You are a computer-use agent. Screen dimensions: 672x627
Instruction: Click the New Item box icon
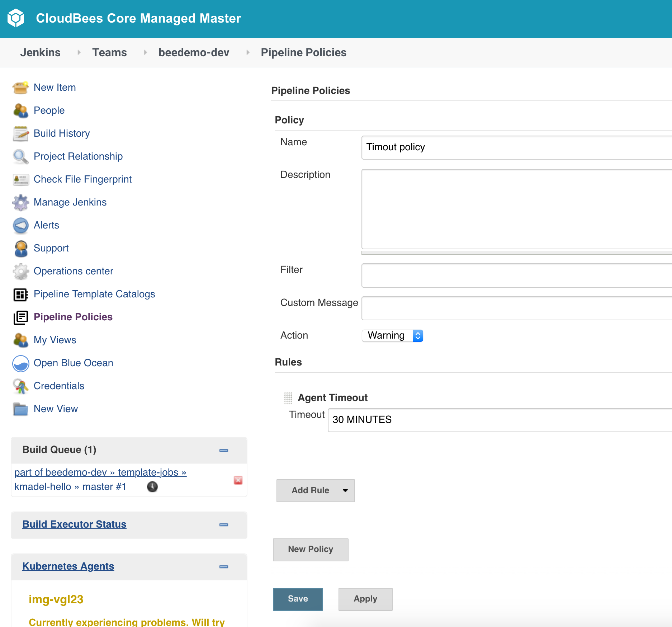click(x=20, y=88)
